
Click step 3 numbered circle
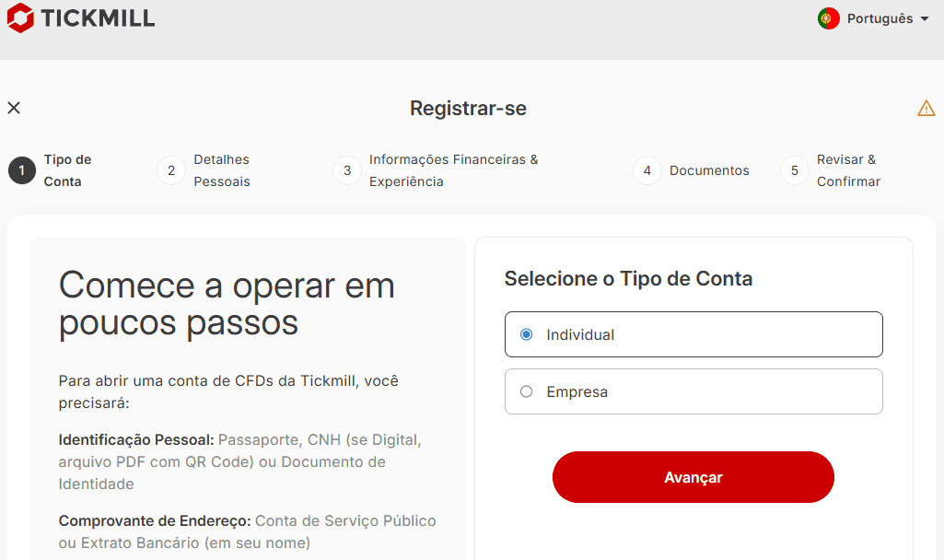[347, 169]
